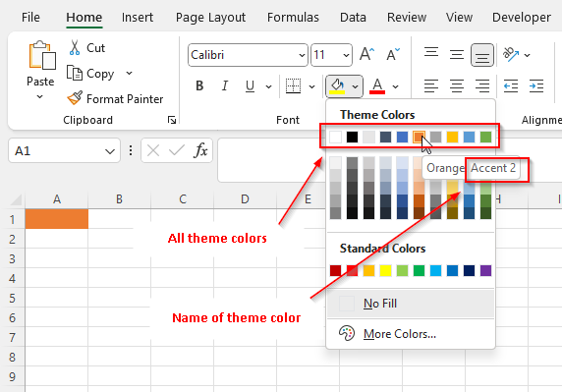The image size is (562, 392).
Task: Click the Select All corner triangle
Action: coord(16,200)
